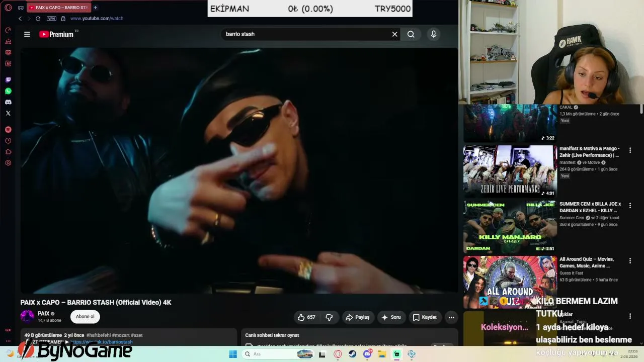Open X (Twitter) in the sidebar
The width and height of the screenshot is (644, 362).
tap(8, 113)
